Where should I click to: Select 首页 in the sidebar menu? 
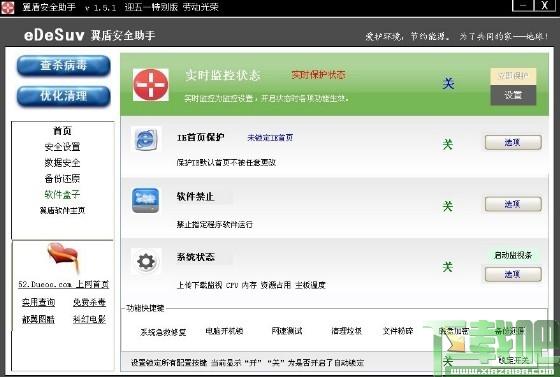point(62,131)
